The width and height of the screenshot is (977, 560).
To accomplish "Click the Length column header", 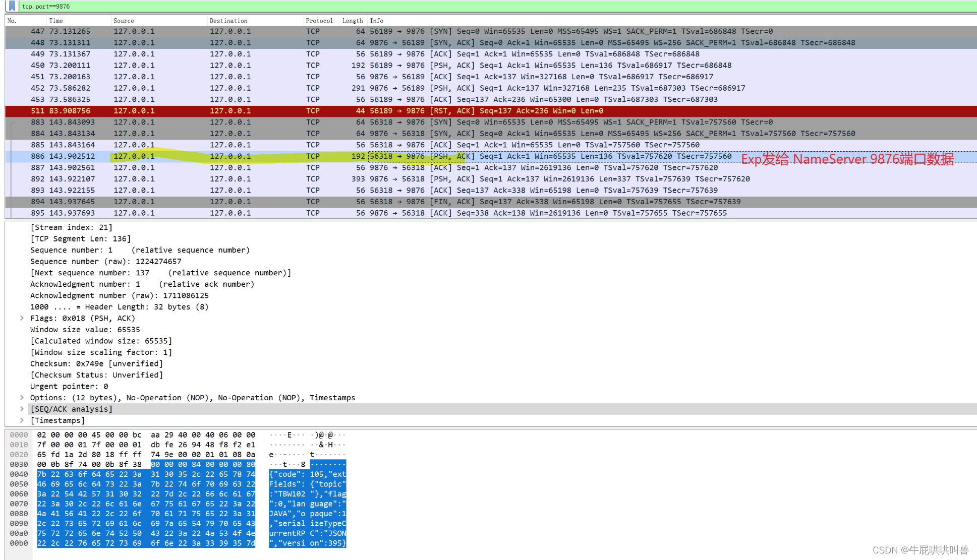I will coord(352,21).
